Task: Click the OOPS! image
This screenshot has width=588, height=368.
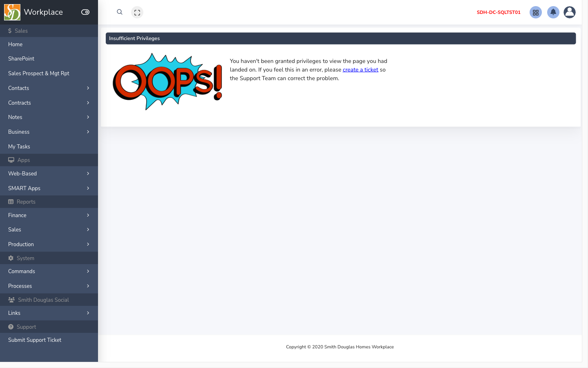Action: point(167,81)
